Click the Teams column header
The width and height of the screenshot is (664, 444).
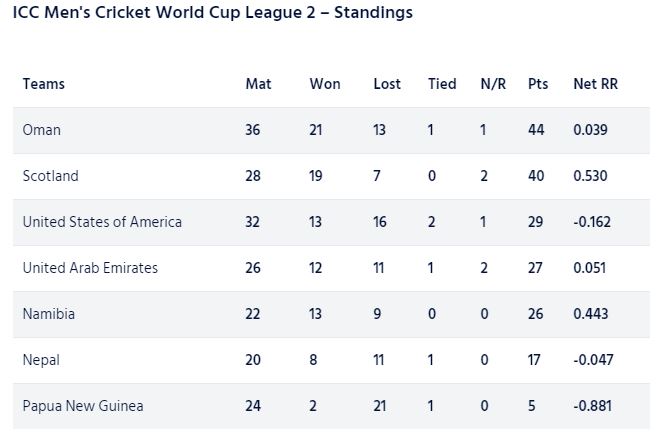pos(44,84)
